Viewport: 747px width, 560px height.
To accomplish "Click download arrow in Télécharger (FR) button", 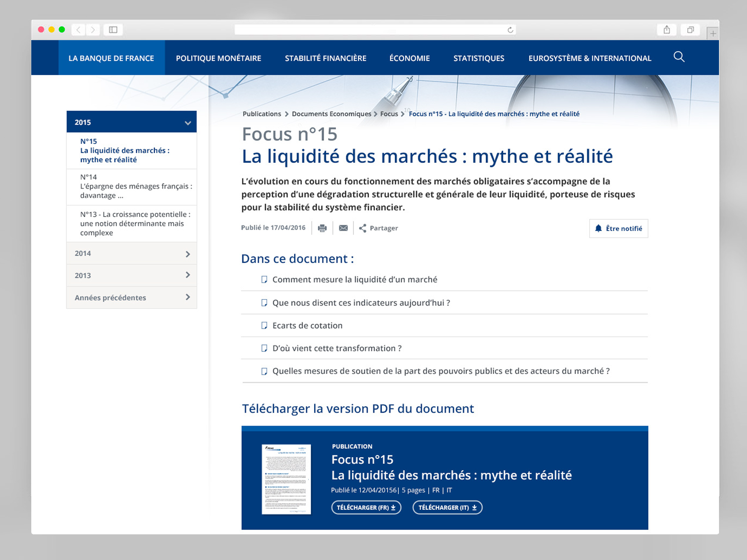I will 393,508.
